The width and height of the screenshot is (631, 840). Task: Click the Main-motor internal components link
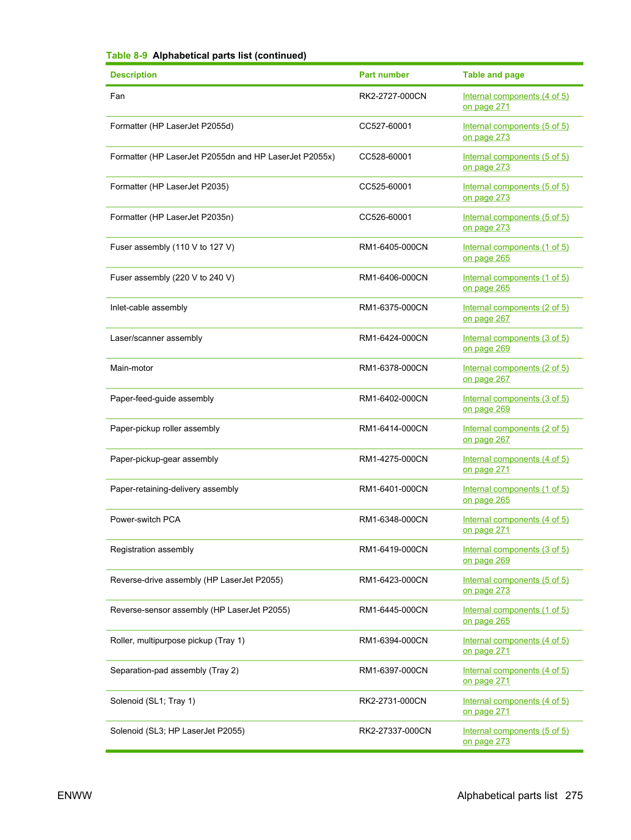(x=516, y=374)
